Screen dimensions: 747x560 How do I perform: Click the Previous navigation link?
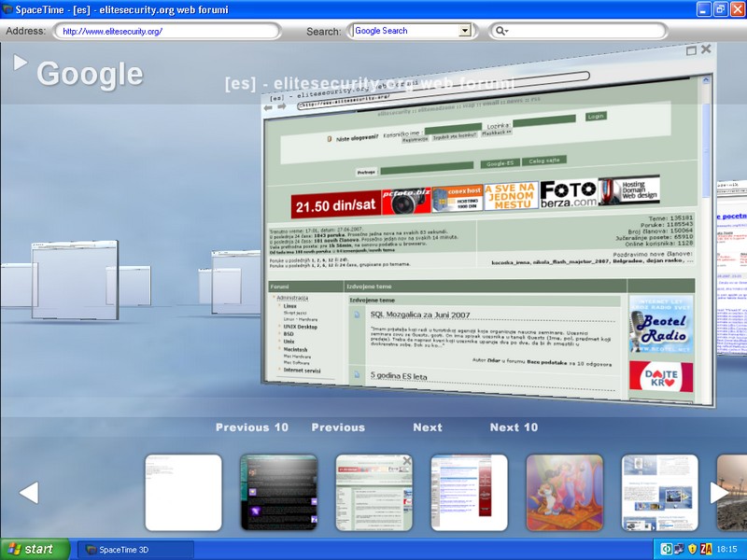[338, 427]
